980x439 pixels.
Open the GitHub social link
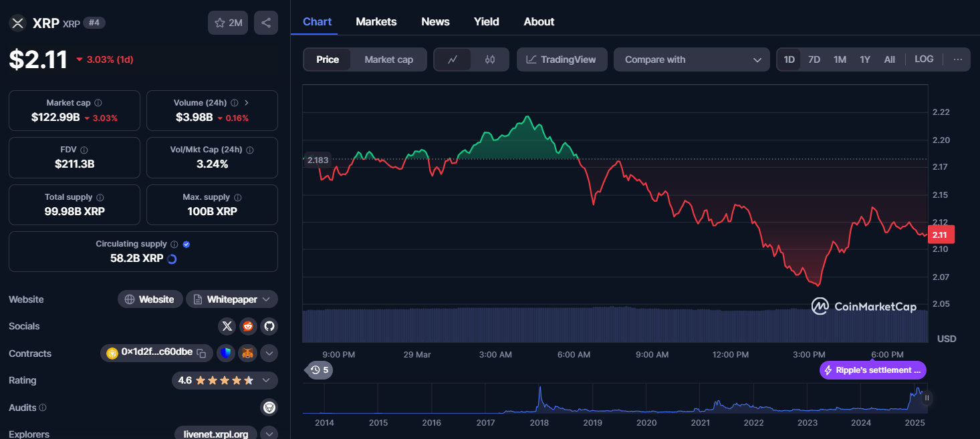(269, 326)
